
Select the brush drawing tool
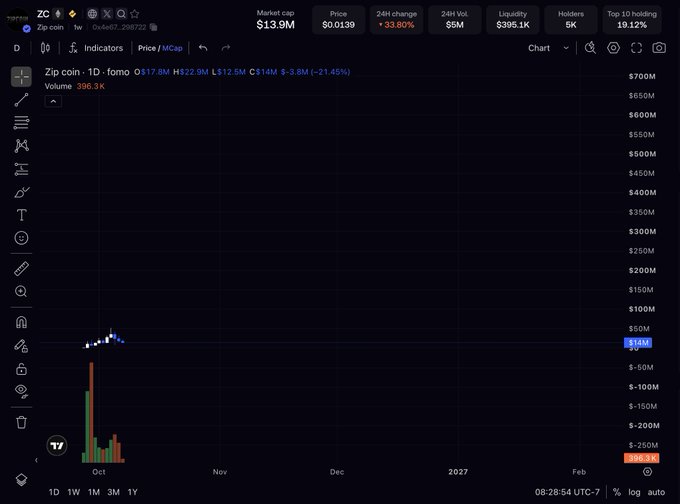[x=21, y=192]
